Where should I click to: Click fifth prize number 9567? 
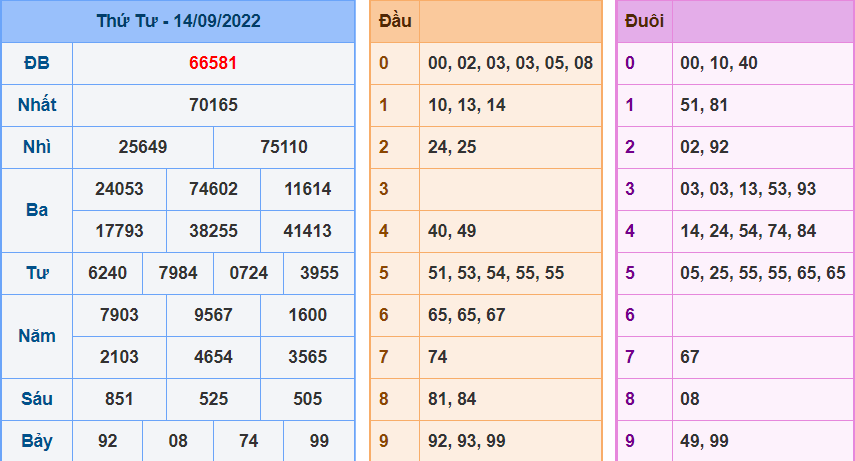point(213,315)
